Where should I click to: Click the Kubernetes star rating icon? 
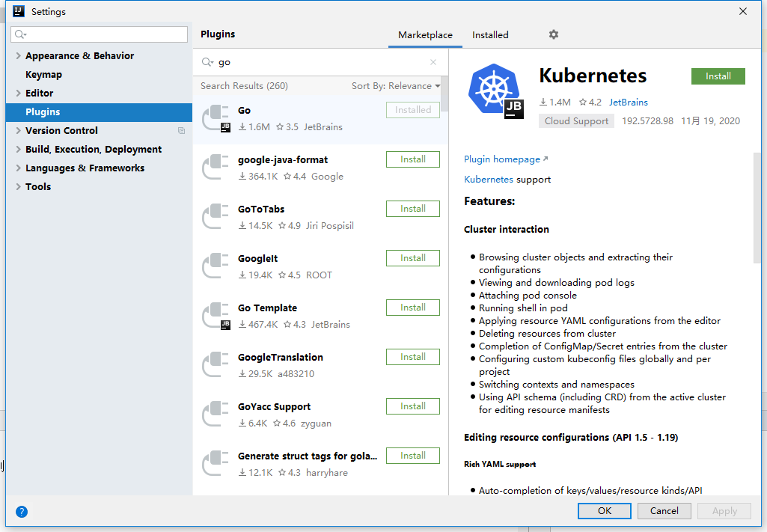[583, 103]
